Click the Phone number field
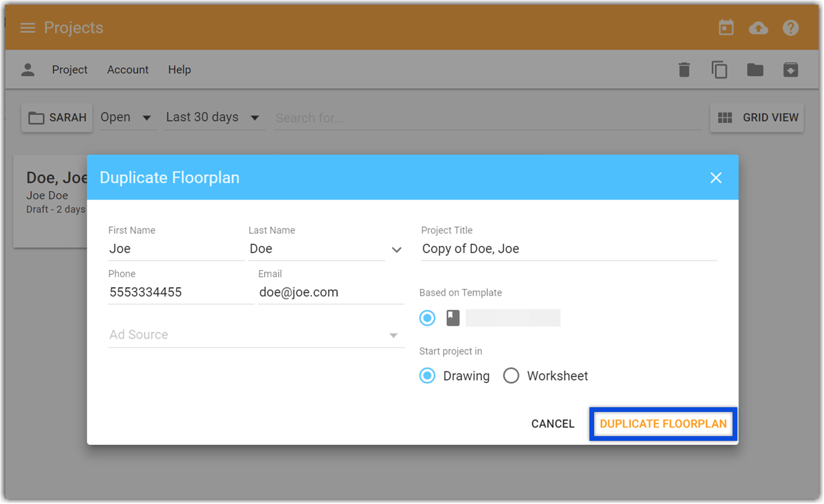The width and height of the screenshot is (824, 504). pyautogui.click(x=181, y=292)
